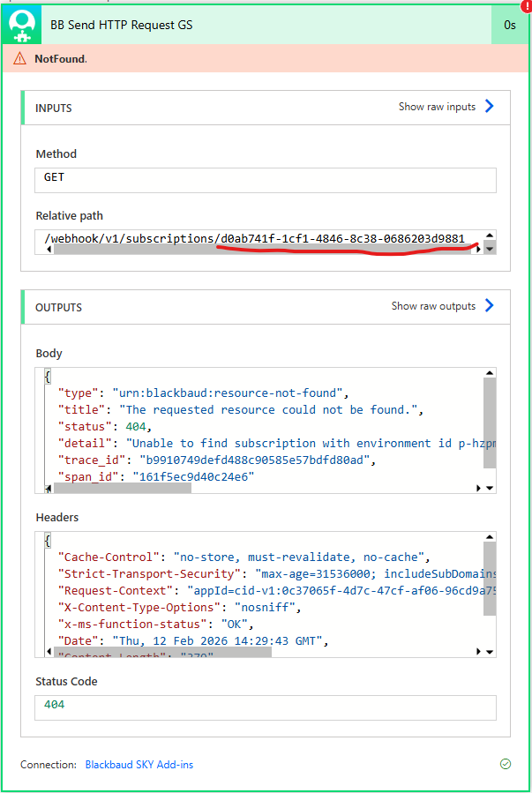Click the 0s duration badge

pos(510,25)
